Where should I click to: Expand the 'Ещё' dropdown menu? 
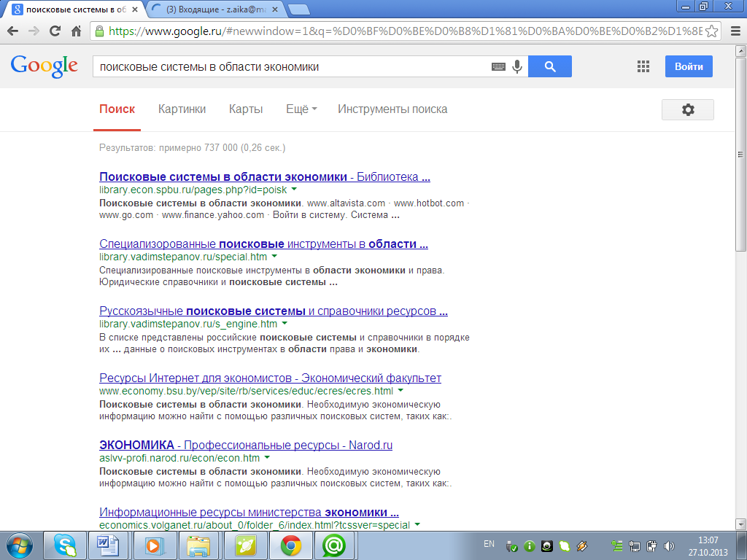301,109
